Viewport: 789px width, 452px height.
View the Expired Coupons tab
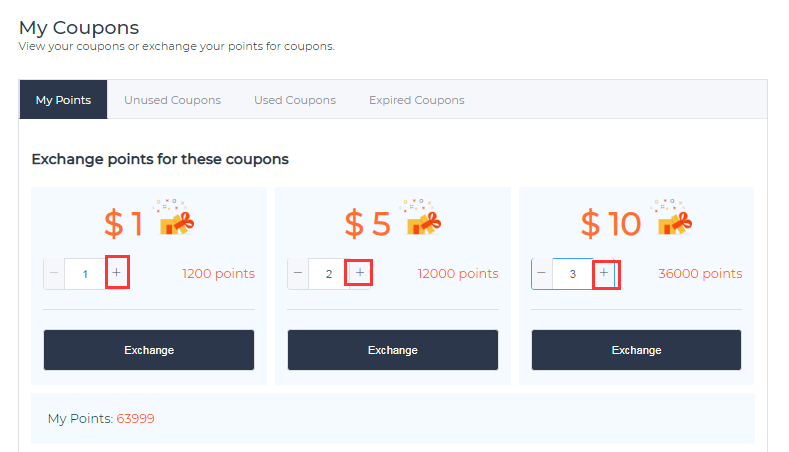click(x=417, y=100)
